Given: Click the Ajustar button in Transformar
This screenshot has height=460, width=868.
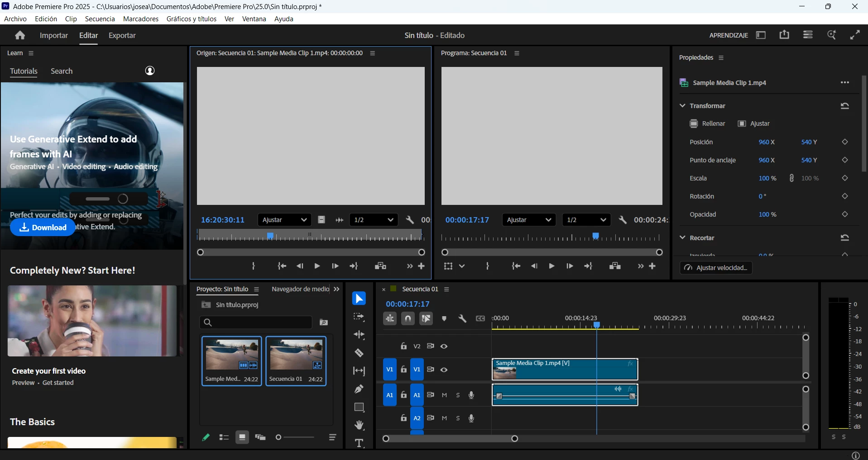Looking at the screenshot, I should [x=754, y=123].
